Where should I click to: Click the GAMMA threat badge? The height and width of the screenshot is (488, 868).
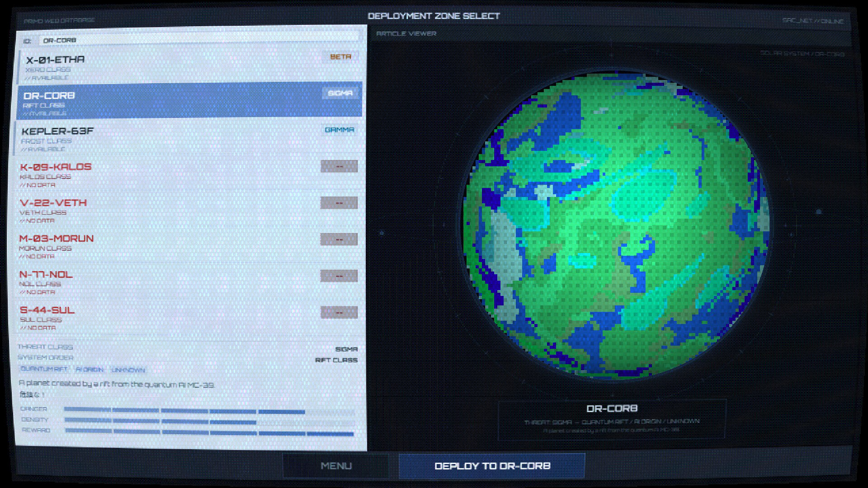pos(339,130)
